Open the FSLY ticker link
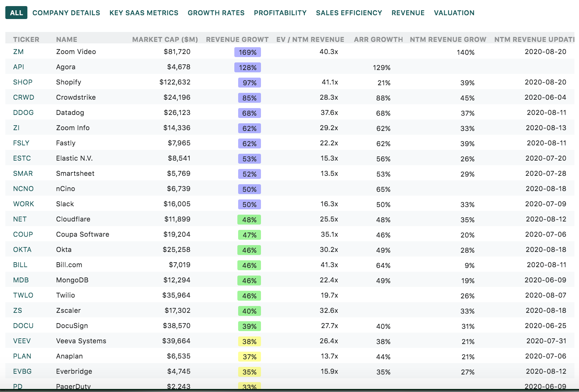The width and height of the screenshot is (579, 392). click(x=21, y=143)
